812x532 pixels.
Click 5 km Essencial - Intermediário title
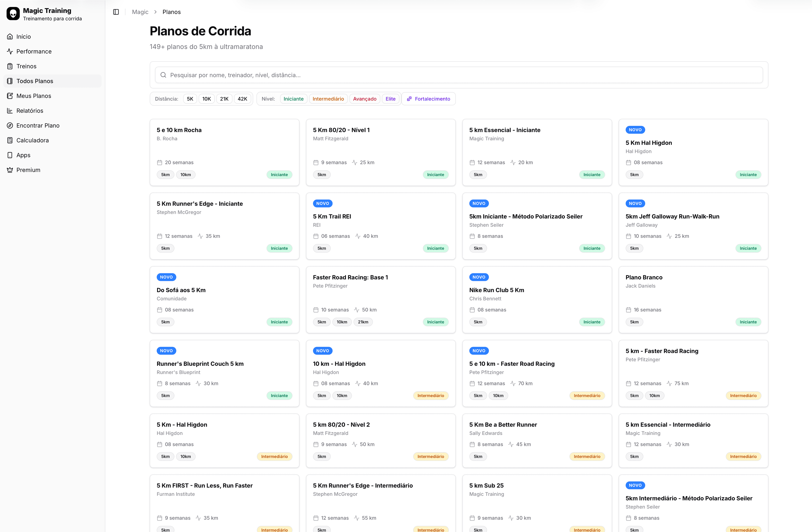[668, 425]
